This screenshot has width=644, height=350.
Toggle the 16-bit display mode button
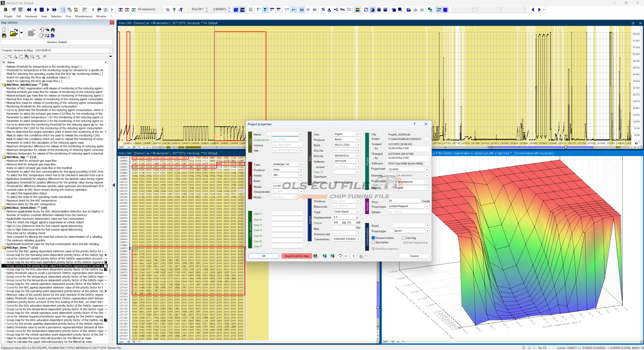(265, 10)
